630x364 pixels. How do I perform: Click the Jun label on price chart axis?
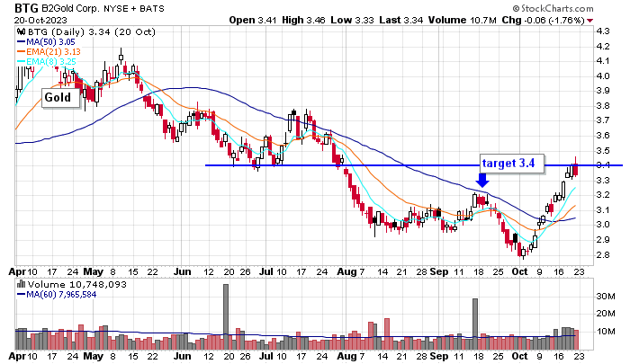(183, 271)
